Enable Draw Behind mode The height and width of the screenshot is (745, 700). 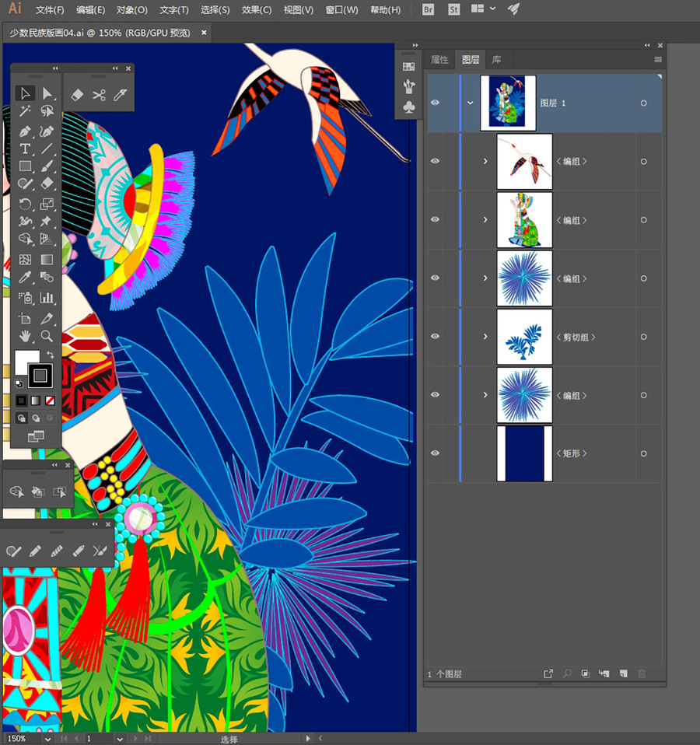36,418
